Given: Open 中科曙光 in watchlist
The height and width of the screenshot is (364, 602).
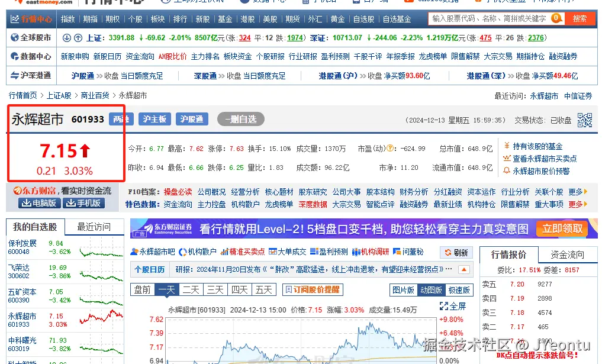Looking at the screenshot, I should point(22,340).
